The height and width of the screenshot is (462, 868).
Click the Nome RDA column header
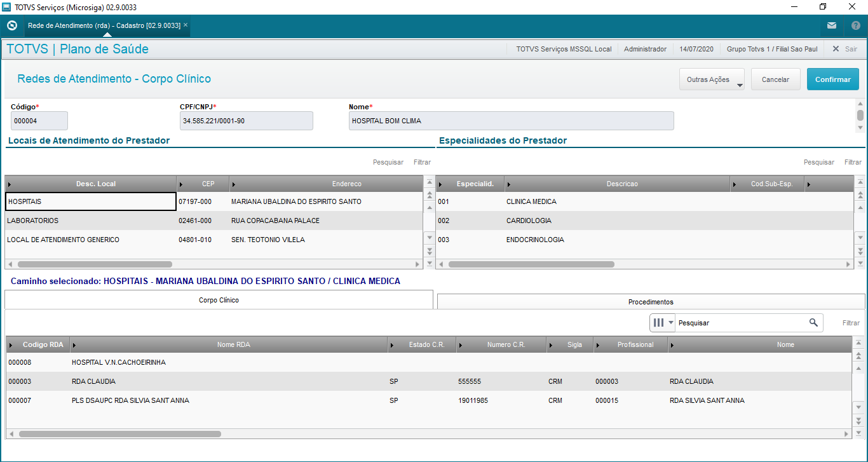click(229, 344)
